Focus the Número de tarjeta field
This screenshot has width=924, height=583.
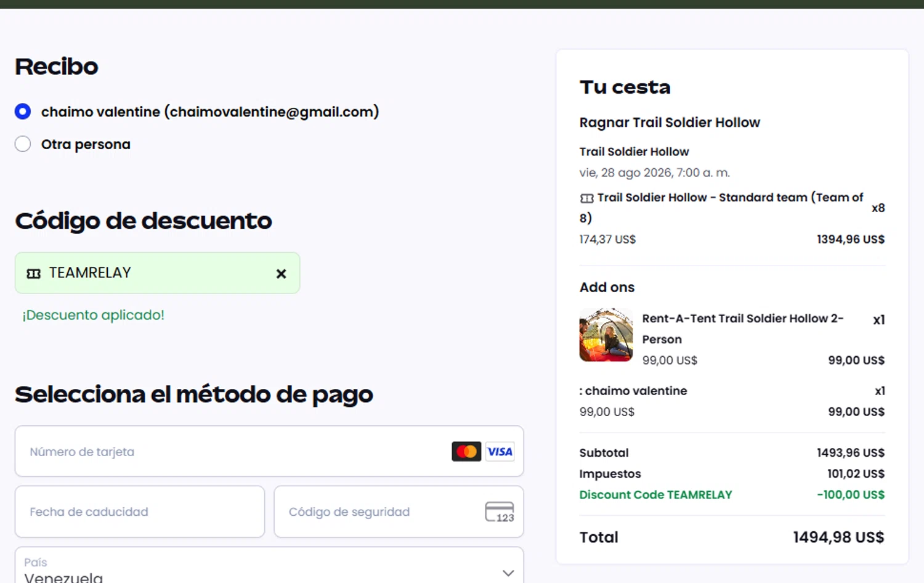pos(269,451)
